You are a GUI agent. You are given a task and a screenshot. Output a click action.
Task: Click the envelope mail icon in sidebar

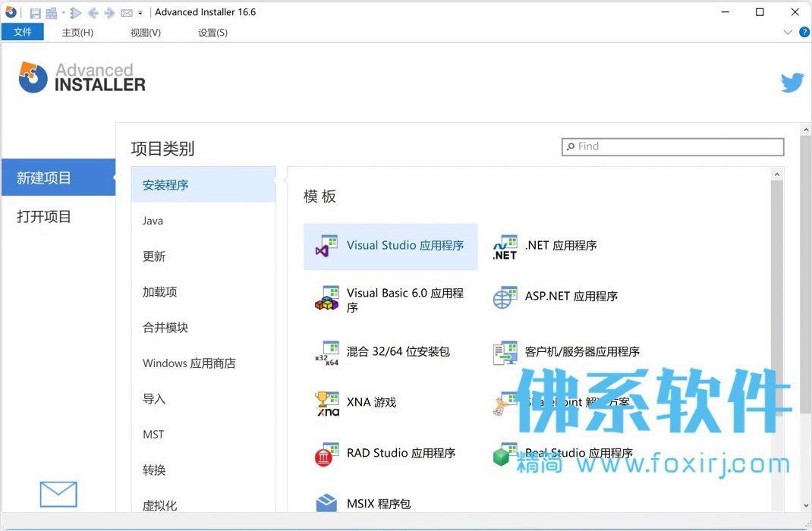[58, 495]
